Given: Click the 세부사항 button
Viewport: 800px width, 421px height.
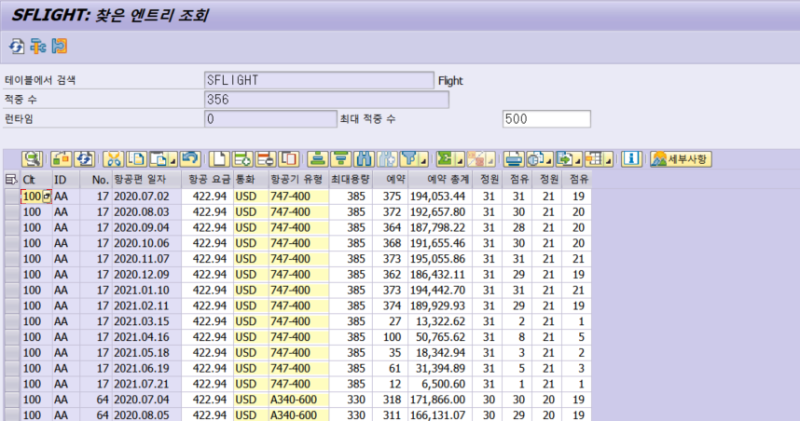Looking at the screenshot, I should point(681,159).
